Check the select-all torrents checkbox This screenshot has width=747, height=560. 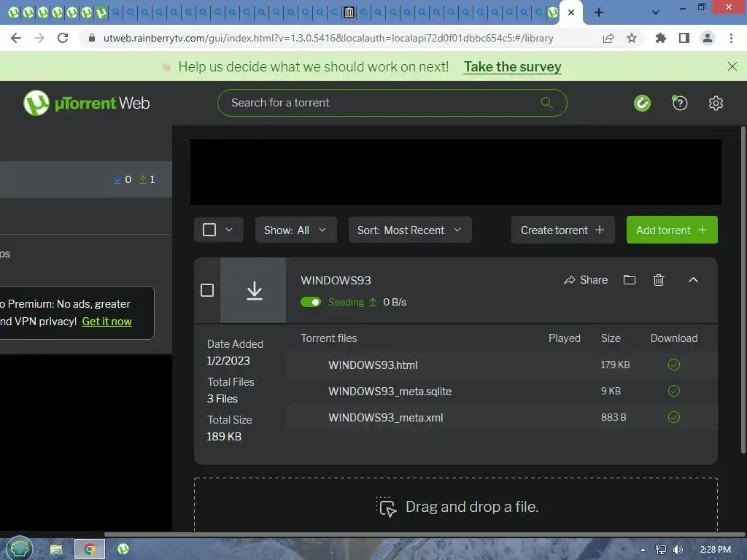point(209,230)
